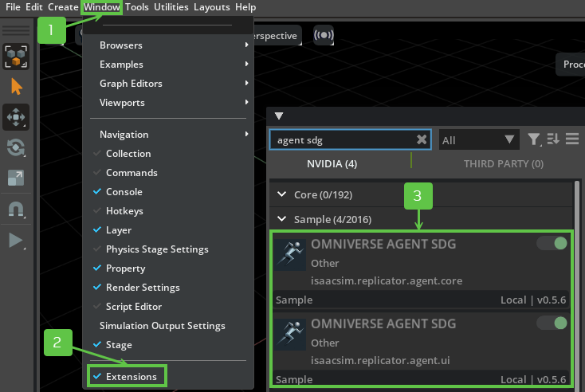Click the Extensions panel collapse triangle
Image resolution: width=585 pixels, height=392 pixels.
tap(279, 116)
